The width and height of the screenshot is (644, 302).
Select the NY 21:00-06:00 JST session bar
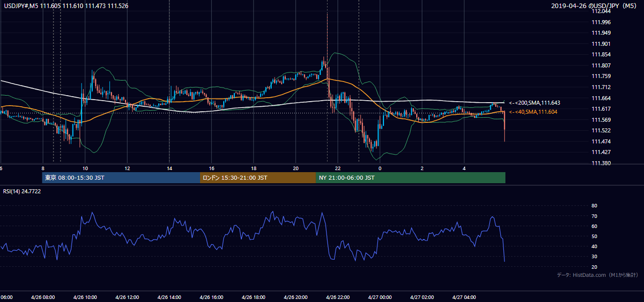tap(411, 178)
